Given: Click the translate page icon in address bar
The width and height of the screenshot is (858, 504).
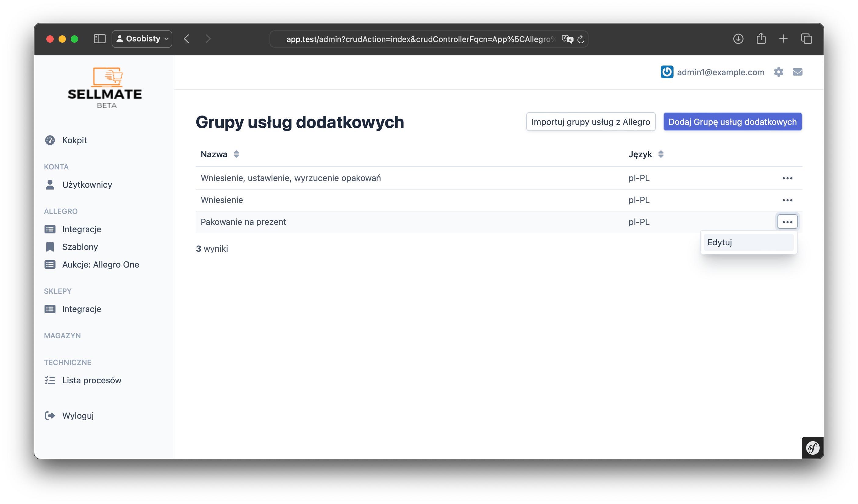Looking at the screenshot, I should coord(567,39).
